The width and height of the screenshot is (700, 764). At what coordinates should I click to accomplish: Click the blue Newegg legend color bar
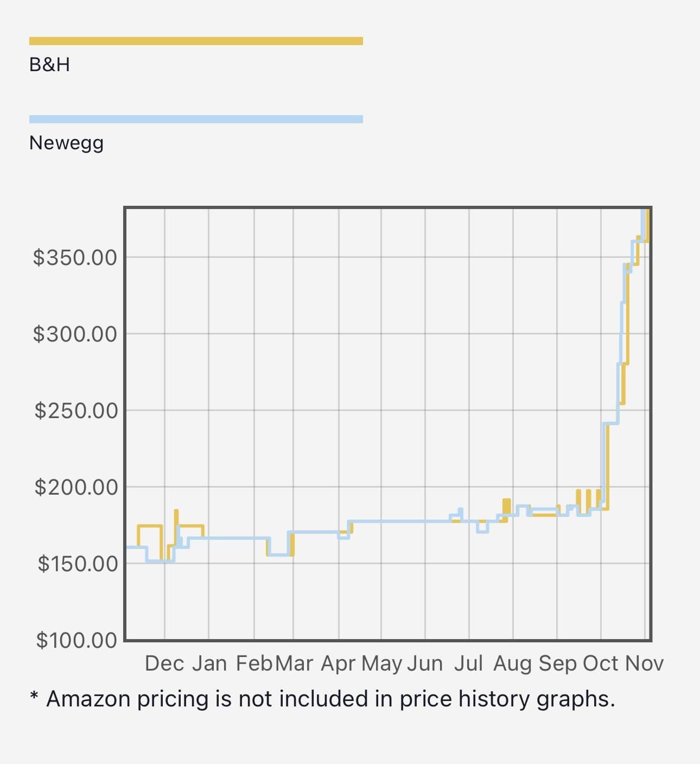coord(196,119)
